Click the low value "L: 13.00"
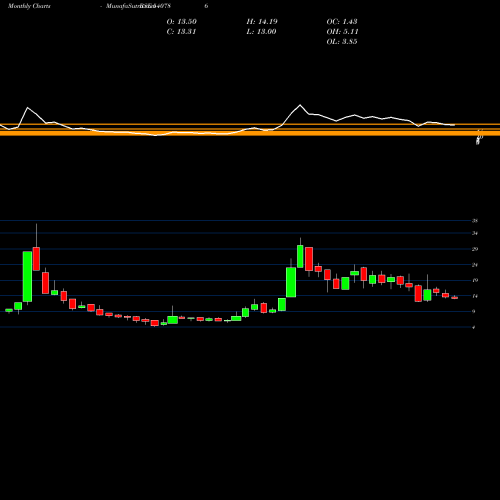Image resolution: width=500 pixels, height=500 pixels. tap(261, 32)
